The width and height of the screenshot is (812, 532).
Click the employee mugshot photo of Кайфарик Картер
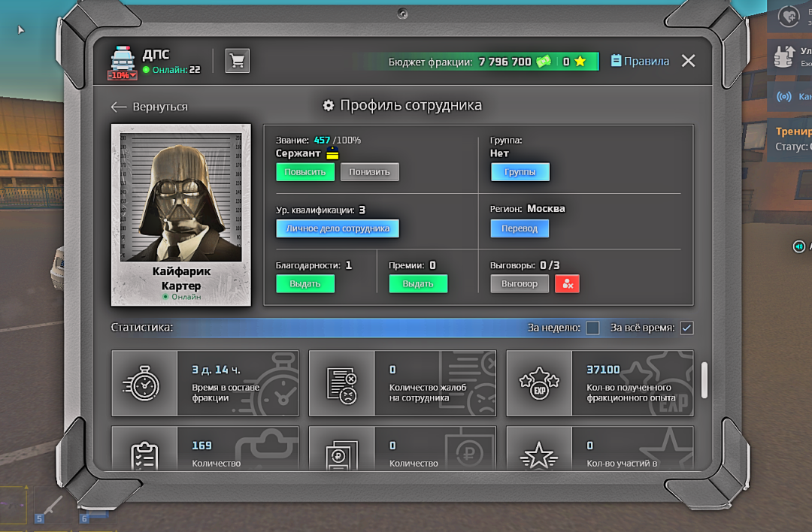(180, 198)
